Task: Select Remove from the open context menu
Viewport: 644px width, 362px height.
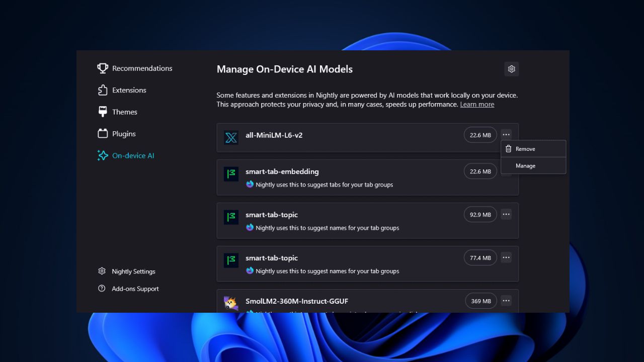Action: click(x=526, y=149)
